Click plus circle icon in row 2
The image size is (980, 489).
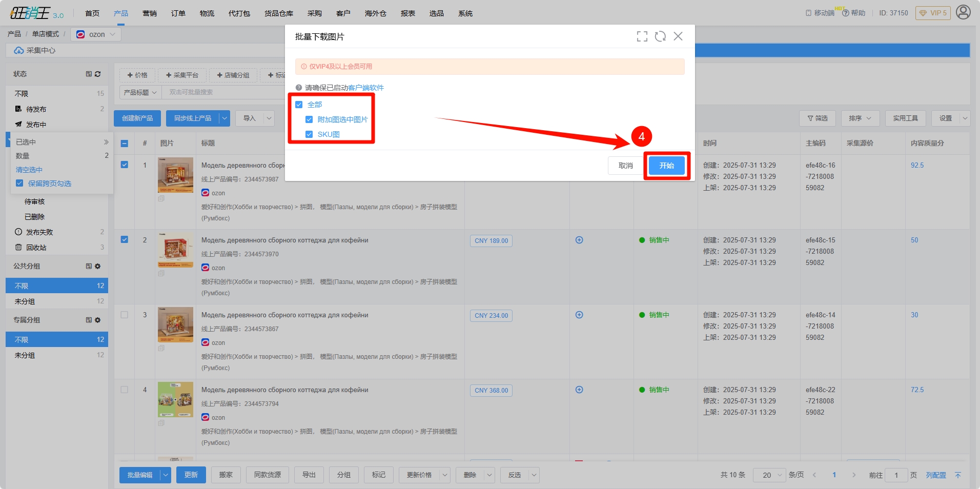pos(579,240)
